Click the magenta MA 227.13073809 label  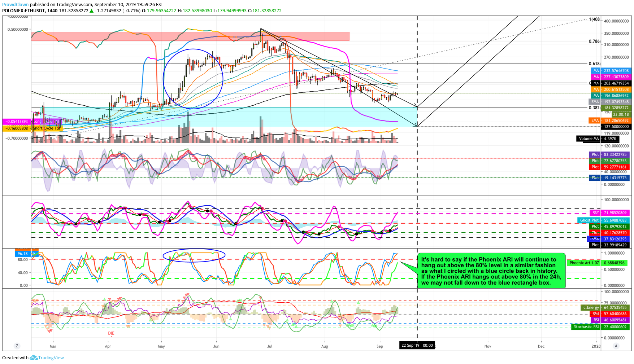(611, 77)
